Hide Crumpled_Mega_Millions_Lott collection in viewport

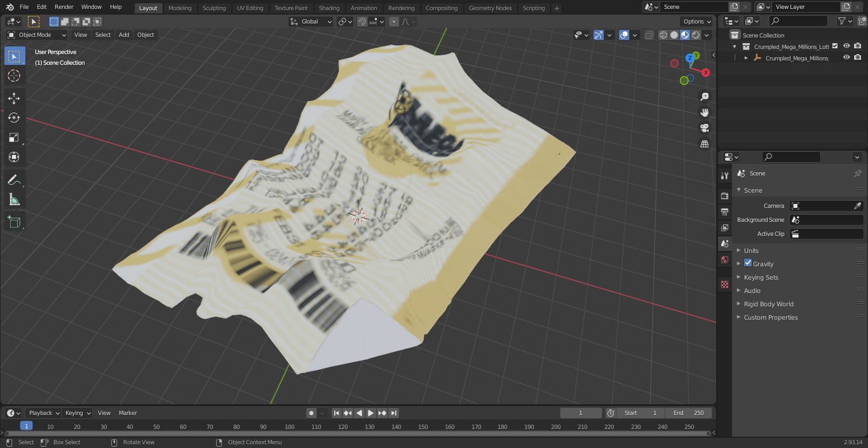pos(846,46)
